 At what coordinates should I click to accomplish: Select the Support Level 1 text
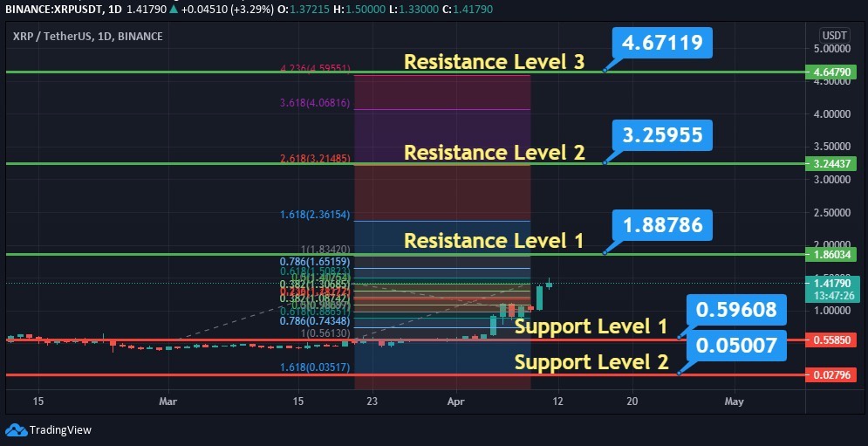[591, 327]
